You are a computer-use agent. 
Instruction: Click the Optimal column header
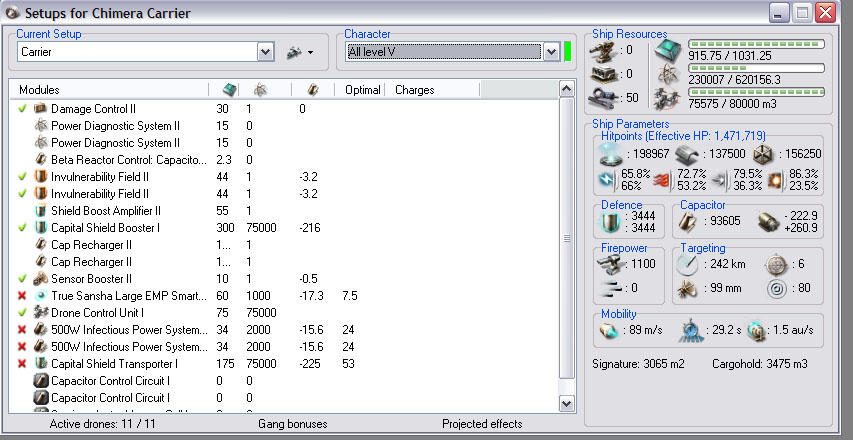point(362,90)
